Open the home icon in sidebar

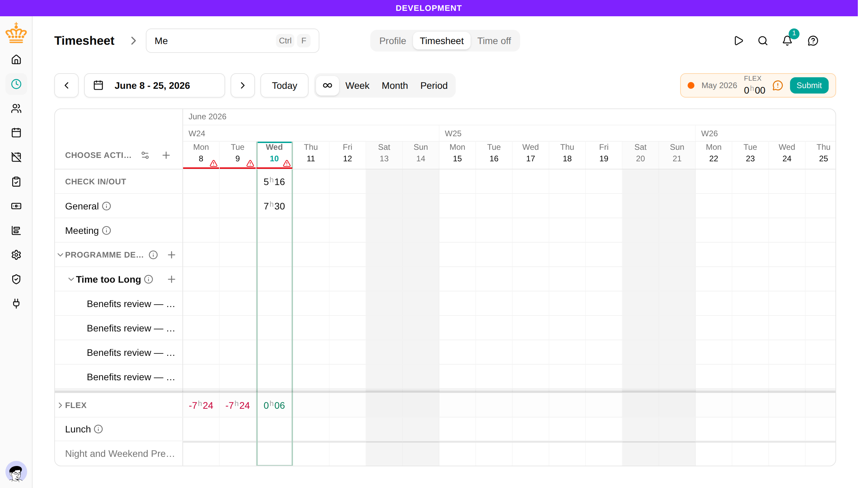click(x=16, y=60)
